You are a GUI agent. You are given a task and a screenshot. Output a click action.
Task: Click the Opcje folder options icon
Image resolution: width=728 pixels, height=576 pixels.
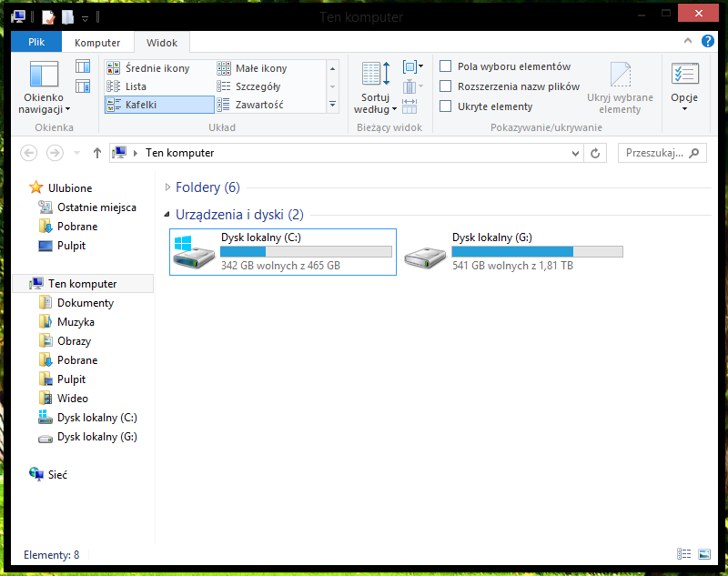click(684, 76)
